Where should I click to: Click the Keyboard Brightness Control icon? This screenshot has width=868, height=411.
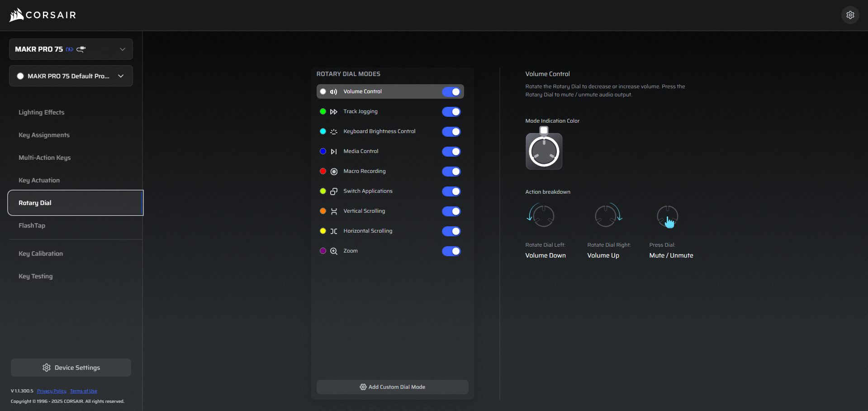click(x=334, y=132)
